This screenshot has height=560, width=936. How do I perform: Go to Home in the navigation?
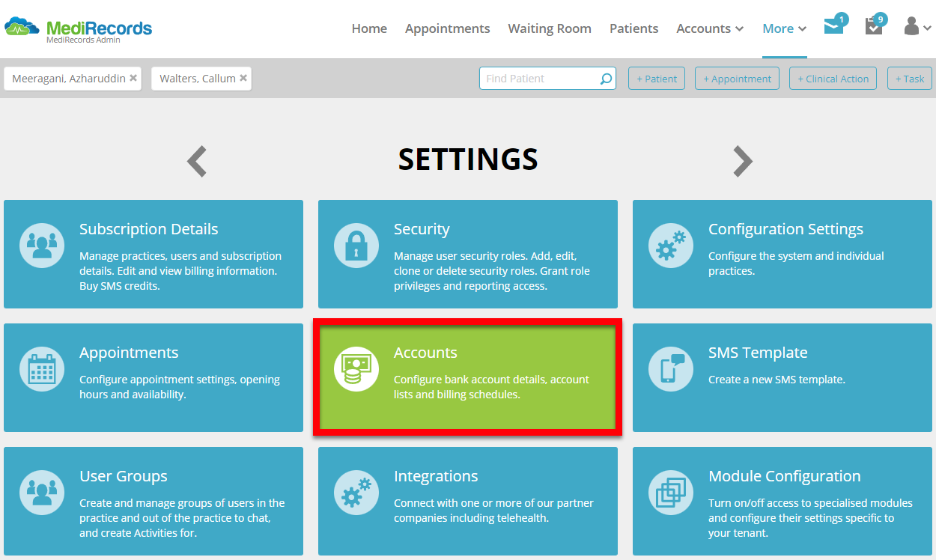point(369,28)
